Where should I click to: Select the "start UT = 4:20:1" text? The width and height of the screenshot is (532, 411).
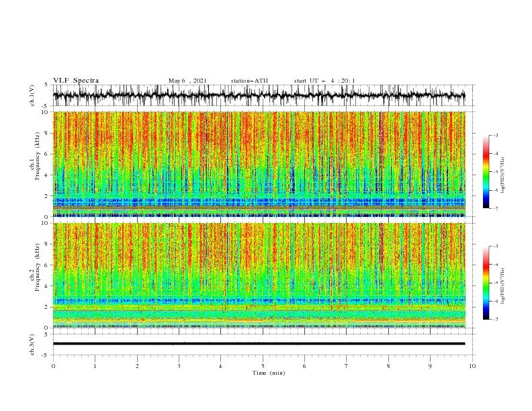324,81
